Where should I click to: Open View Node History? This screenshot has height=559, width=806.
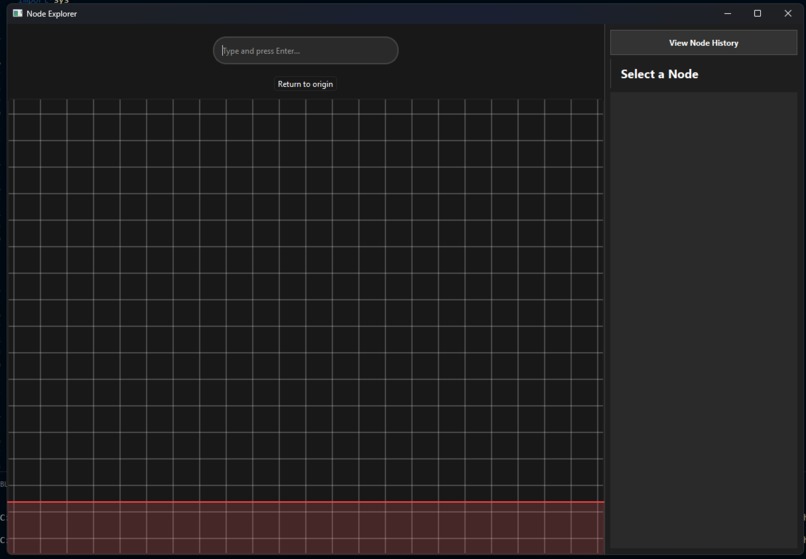(x=703, y=43)
